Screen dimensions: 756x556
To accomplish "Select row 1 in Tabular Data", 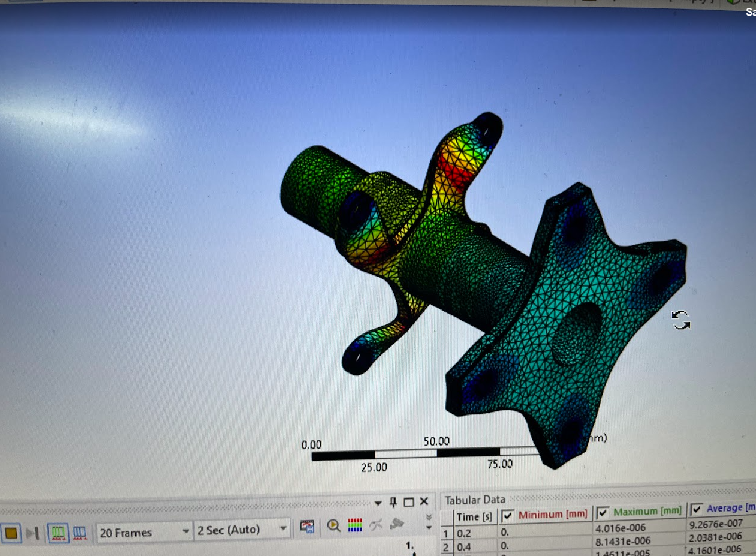I will [445, 533].
